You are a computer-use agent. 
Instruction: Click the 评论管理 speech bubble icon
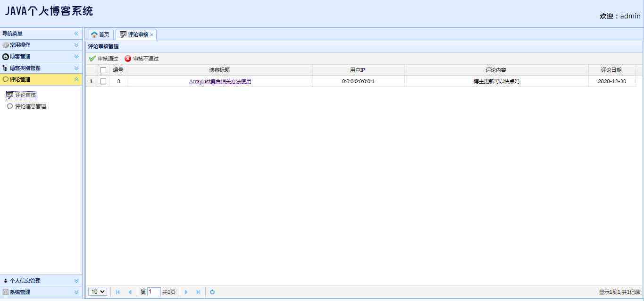[x=6, y=79]
